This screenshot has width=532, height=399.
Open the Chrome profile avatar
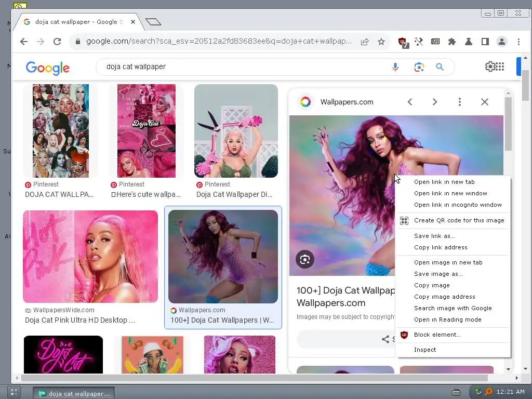coord(502,42)
